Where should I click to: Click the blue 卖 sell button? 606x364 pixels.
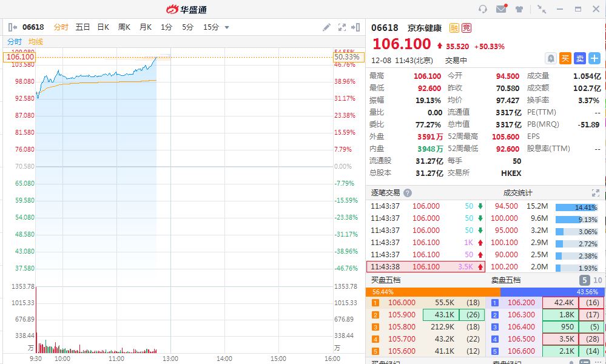[x=580, y=58]
